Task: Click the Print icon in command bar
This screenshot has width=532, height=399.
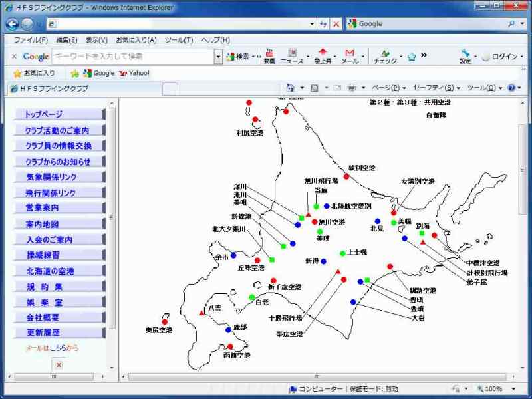Action: tap(352, 88)
